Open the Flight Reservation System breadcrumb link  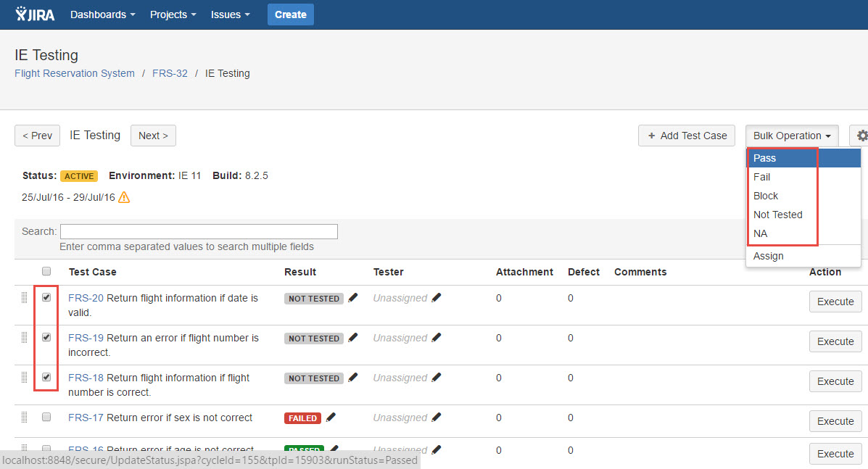pos(75,73)
